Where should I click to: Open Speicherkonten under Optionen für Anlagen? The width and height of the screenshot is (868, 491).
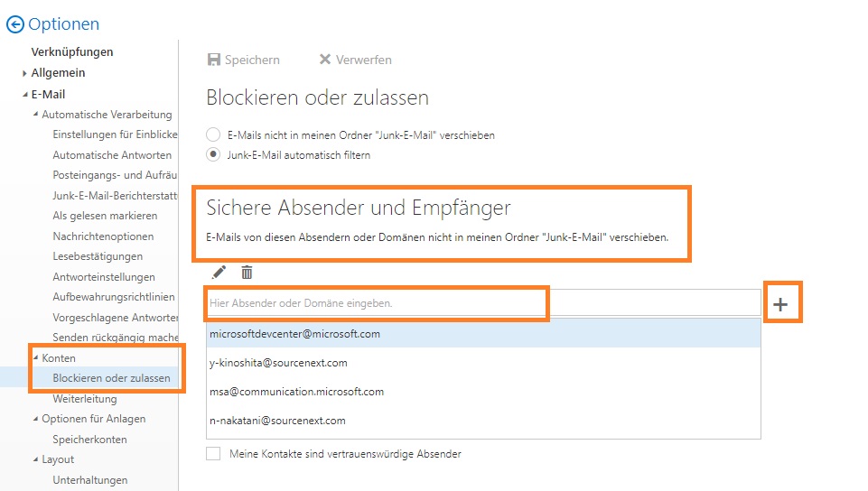[x=89, y=440]
